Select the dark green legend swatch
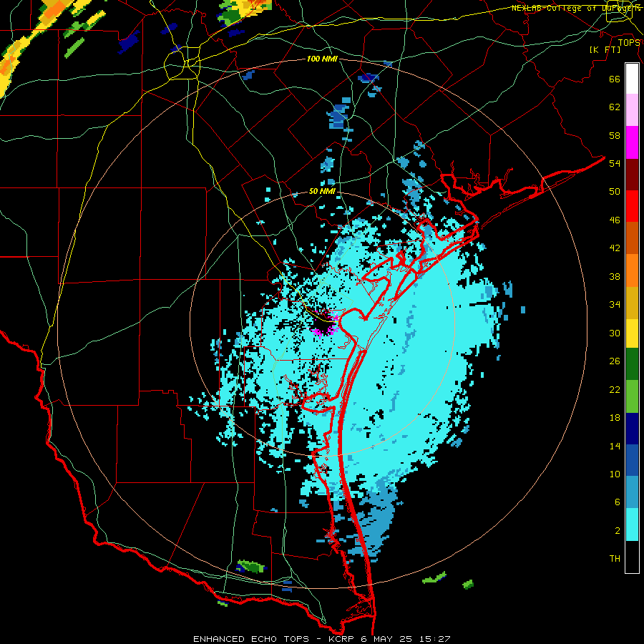Screen dimensions: 644x644 coord(632,364)
